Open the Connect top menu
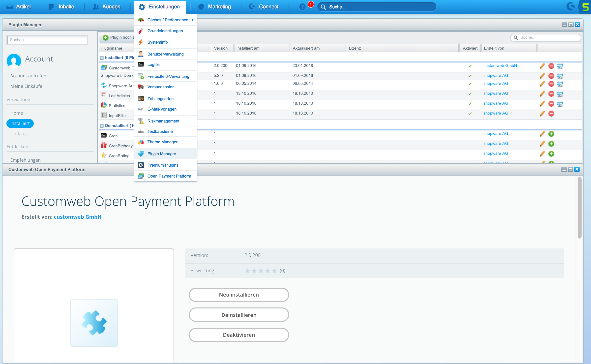Image resolution: width=591 pixels, height=364 pixels. pos(264,7)
